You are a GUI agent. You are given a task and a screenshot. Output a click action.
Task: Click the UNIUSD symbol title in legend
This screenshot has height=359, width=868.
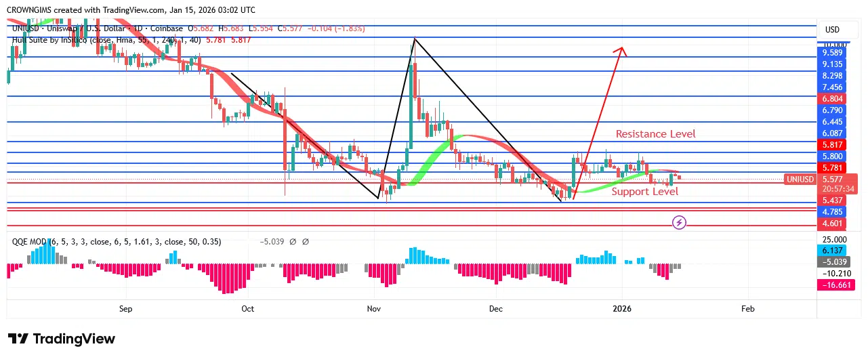(98, 28)
